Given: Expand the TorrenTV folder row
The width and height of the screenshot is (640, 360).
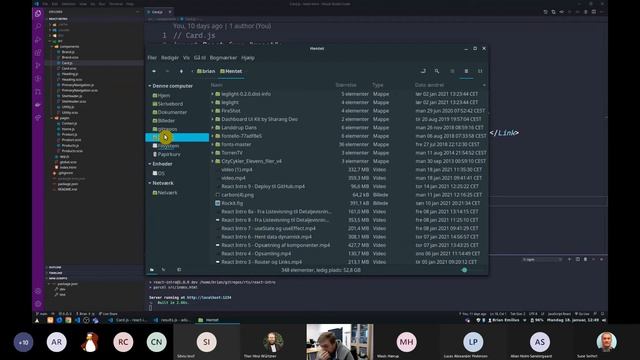Looking at the screenshot, I should (213, 153).
